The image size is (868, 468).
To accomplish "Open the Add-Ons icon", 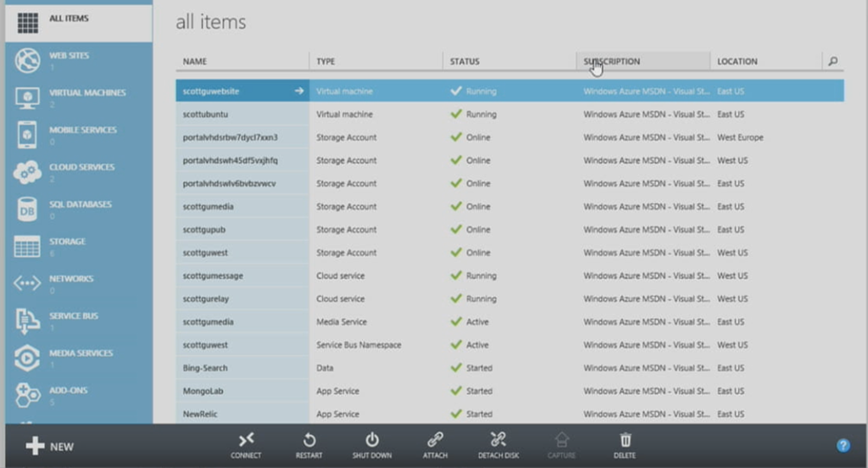I will (27, 395).
